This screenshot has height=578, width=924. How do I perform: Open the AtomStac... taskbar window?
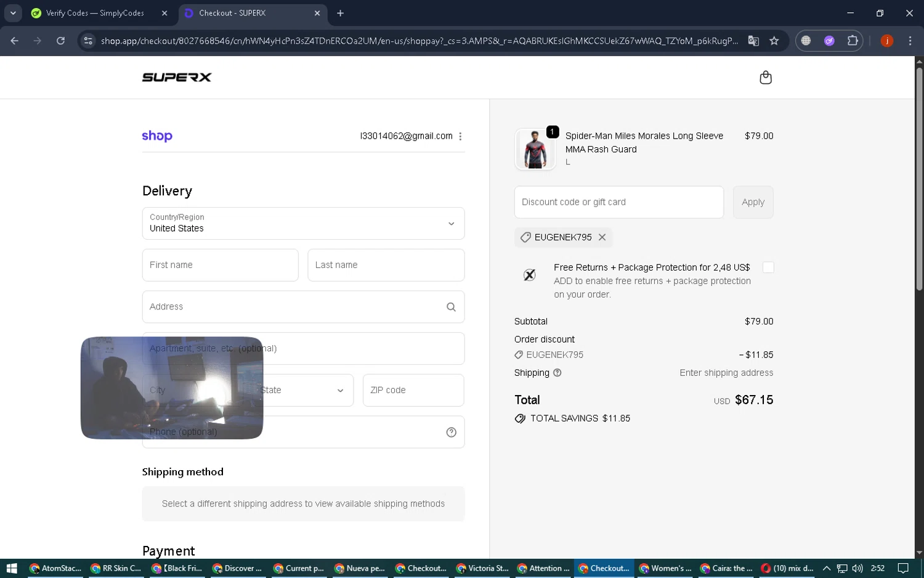[55, 568]
